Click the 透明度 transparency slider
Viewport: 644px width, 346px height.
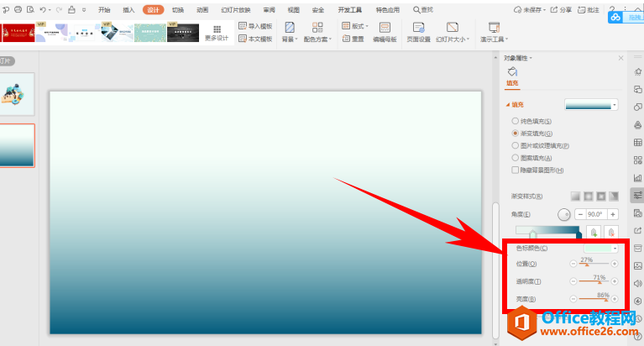594,282
